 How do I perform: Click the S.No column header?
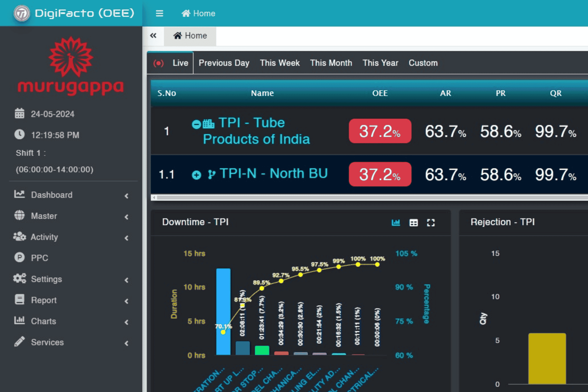pyautogui.click(x=167, y=93)
